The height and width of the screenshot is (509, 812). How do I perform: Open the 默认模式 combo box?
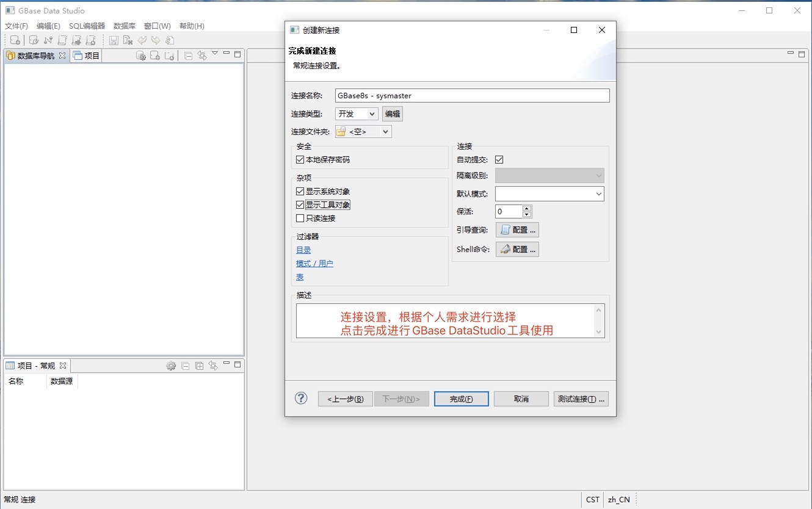(x=549, y=193)
